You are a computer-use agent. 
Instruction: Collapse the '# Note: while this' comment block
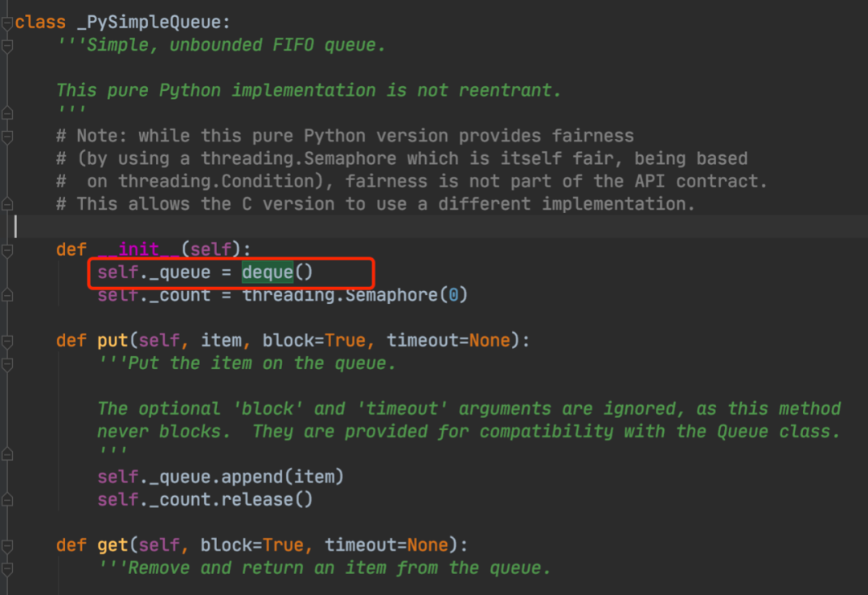tap(7, 136)
